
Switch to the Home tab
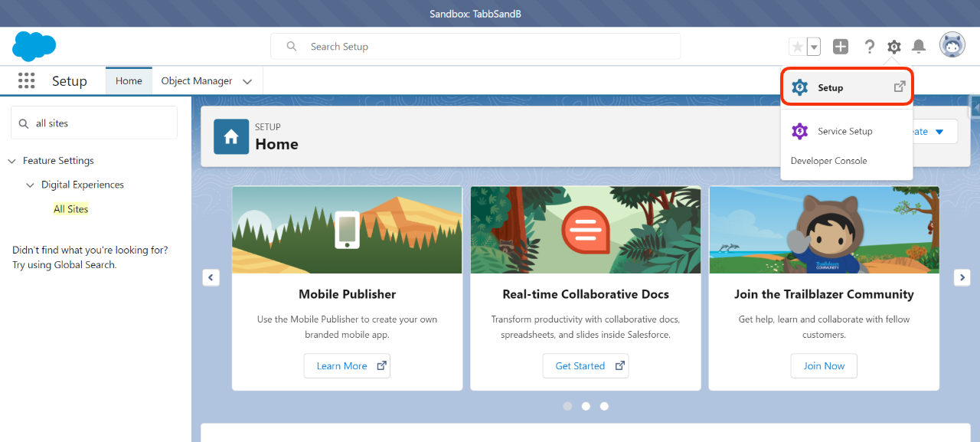129,80
